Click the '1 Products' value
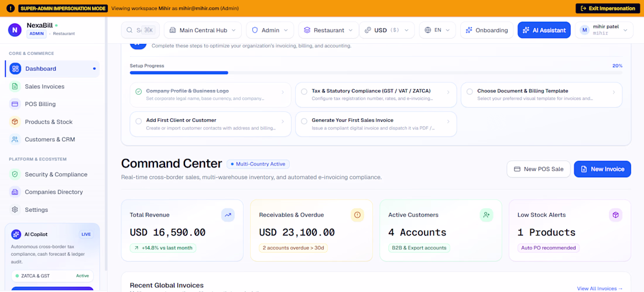 (547, 232)
